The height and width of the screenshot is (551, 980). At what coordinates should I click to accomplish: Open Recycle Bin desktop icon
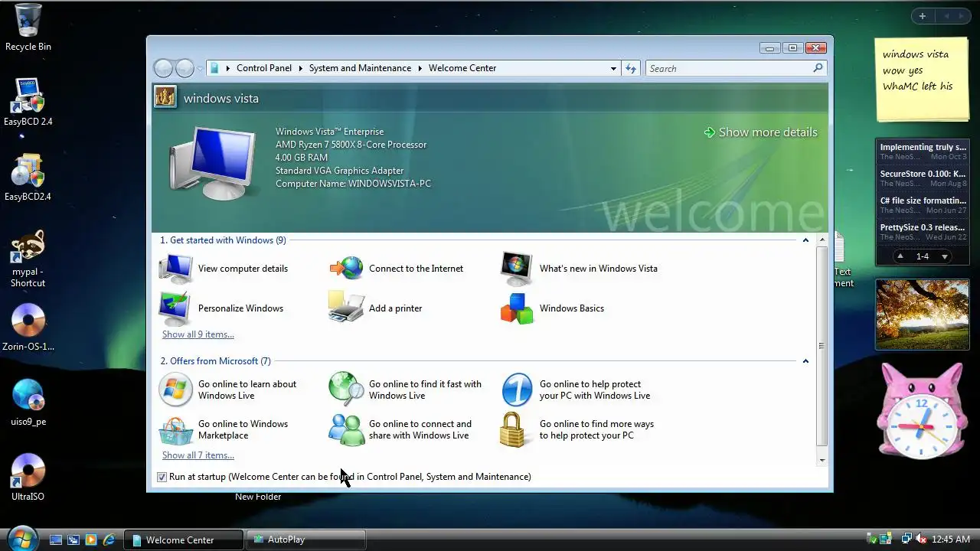[x=28, y=28]
